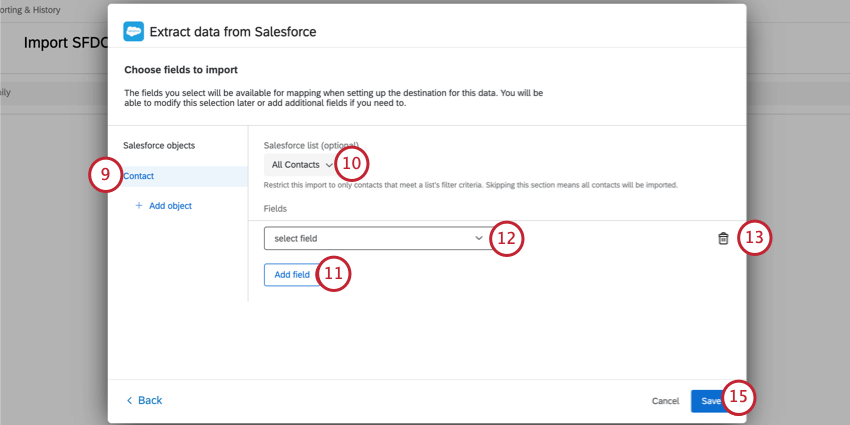
Task: Click the red callout marker numbered 13
Action: 755,239
